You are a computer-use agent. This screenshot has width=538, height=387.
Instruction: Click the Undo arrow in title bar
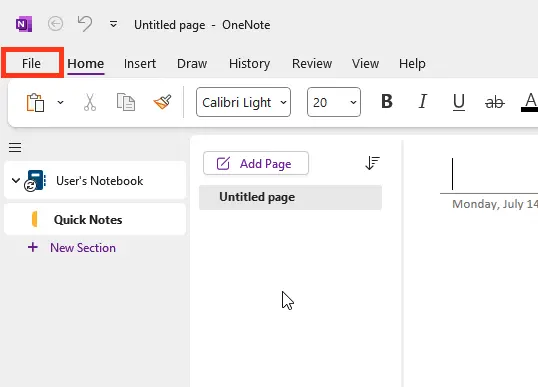pyautogui.click(x=85, y=24)
